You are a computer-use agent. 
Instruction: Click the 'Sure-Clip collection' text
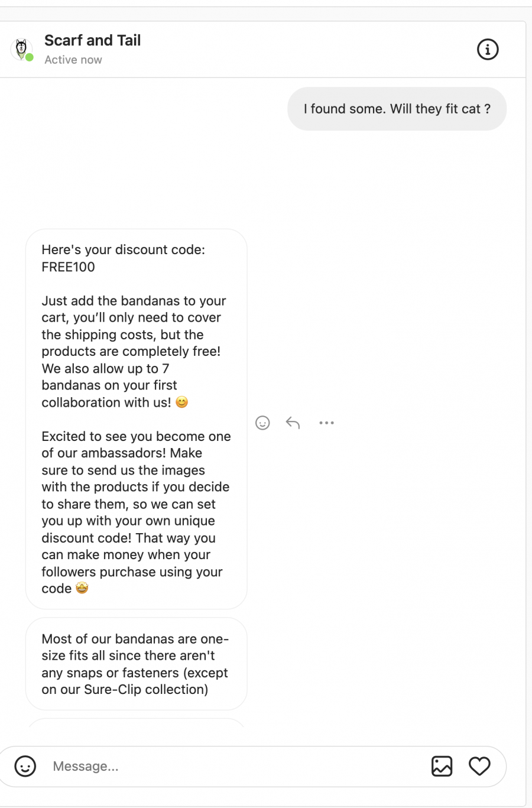(x=146, y=689)
